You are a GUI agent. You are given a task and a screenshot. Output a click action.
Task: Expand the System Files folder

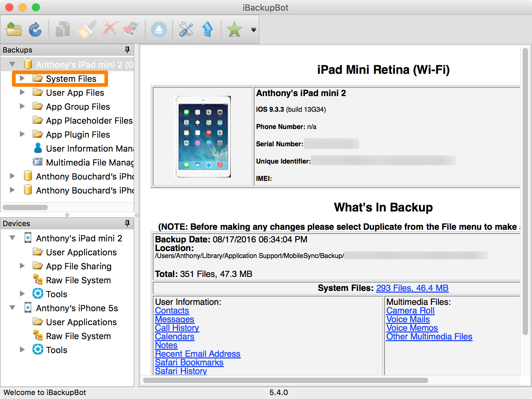pyautogui.click(x=22, y=78)
